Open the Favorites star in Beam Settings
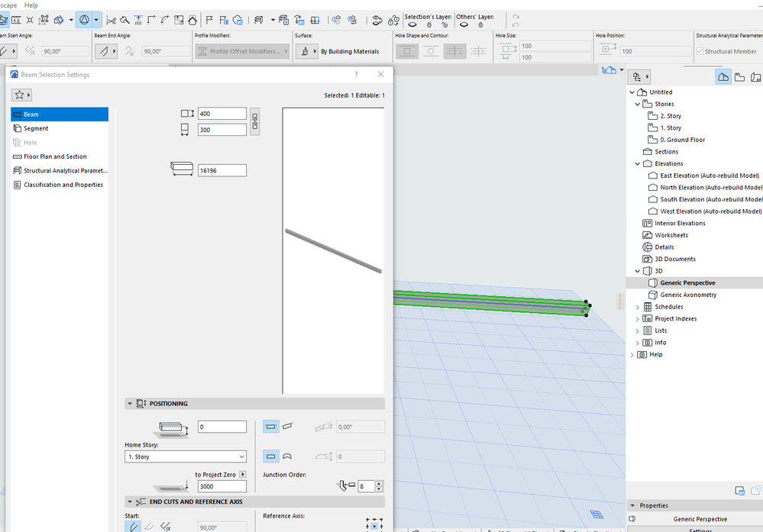The height and width of the screenshot is (532, 763). [x=21, y=95]
